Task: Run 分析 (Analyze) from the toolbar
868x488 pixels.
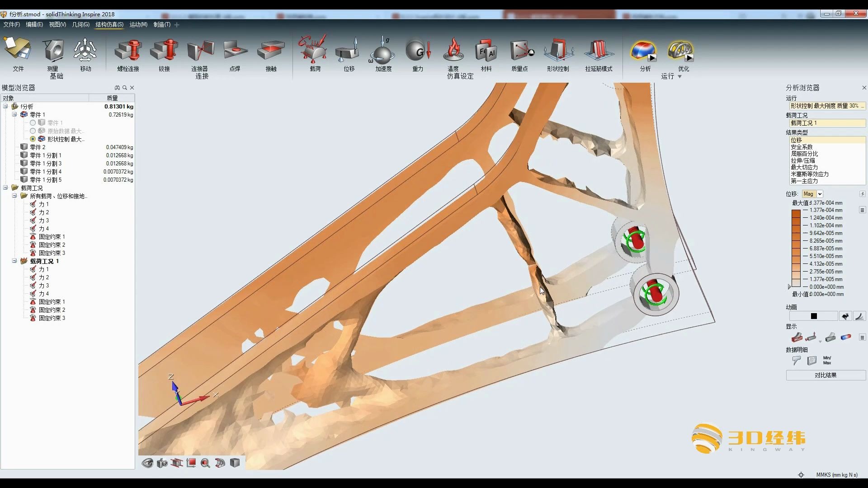Action: coord(644,51)
